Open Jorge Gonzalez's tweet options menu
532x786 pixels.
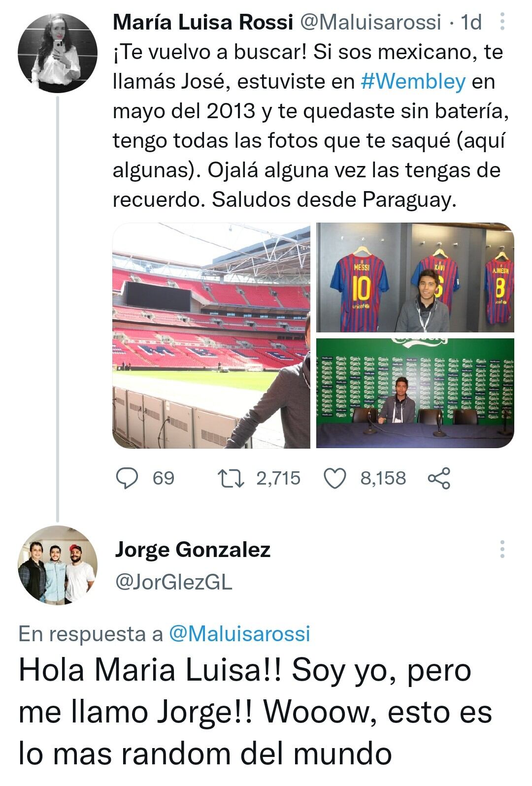502,549
